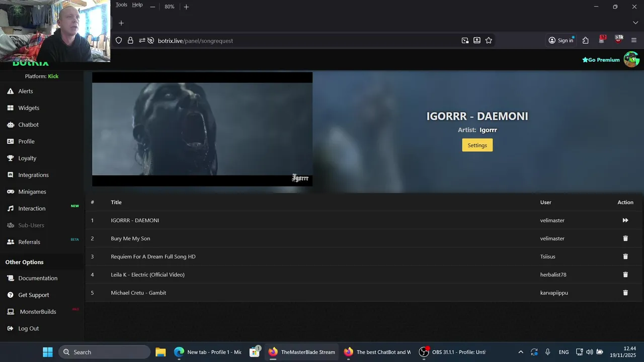The width and height of the screenshot is (644, 362).
Task: Open a new browser tab
Action: (x=121, y=23)
